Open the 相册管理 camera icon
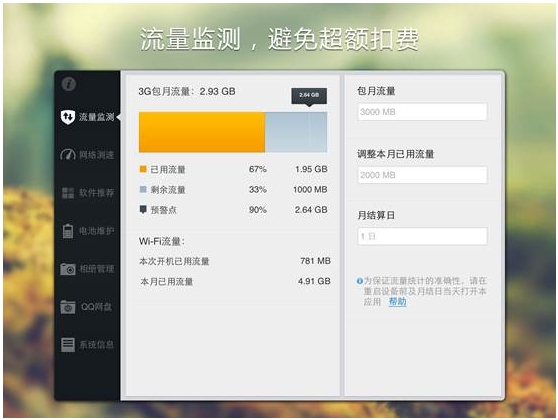Viewport: 558px width, 420px height. [x=68, y=269]
